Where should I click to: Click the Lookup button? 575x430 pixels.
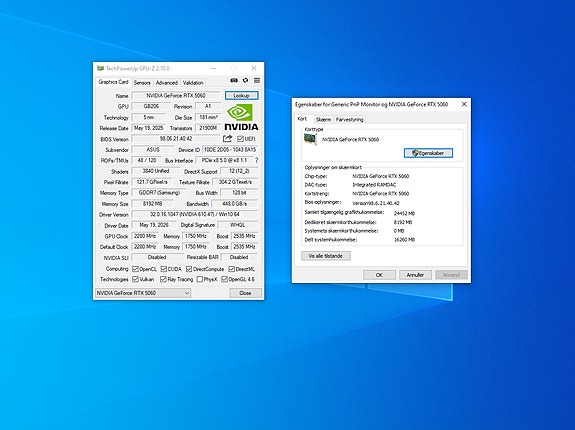click(242, 96)
